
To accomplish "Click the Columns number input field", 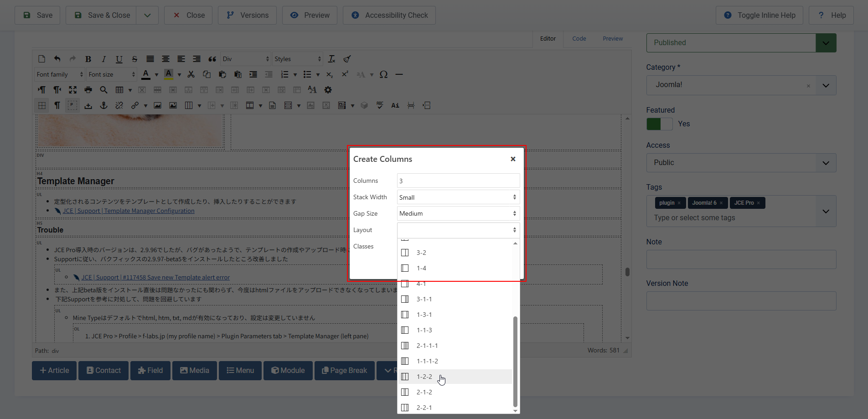I will 458,181.
